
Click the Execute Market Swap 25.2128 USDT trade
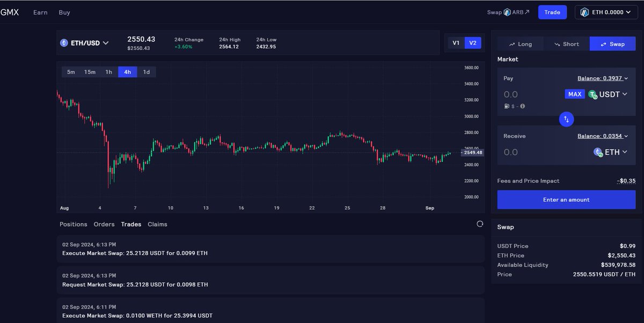[270, 249]
